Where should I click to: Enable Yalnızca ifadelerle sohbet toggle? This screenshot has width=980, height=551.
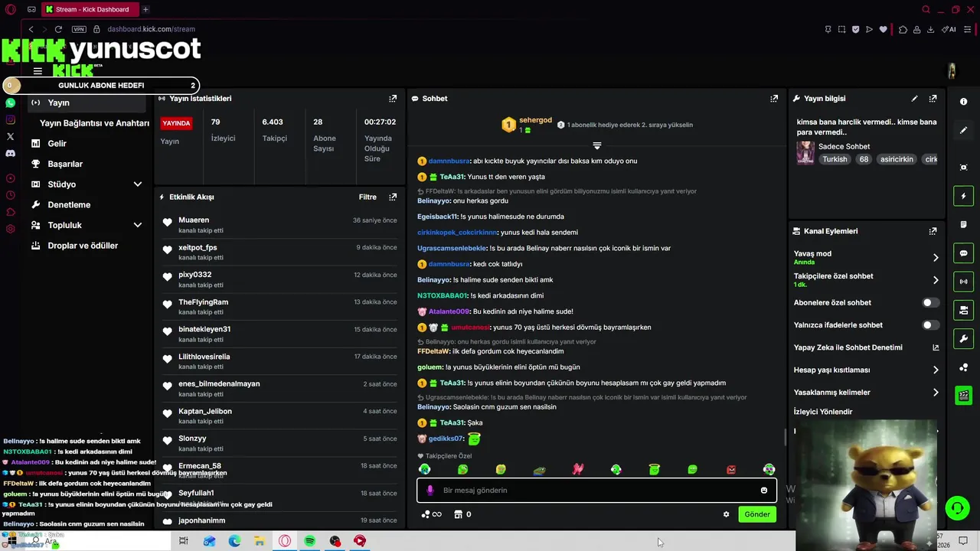coord(930,325)
